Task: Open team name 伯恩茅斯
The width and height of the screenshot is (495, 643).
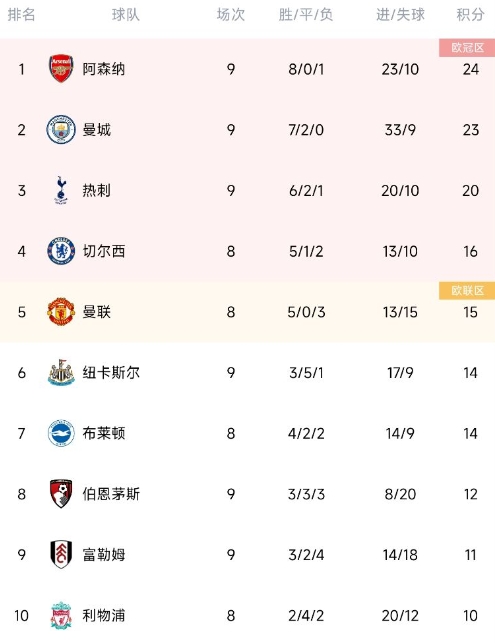Action: [111, 494]
